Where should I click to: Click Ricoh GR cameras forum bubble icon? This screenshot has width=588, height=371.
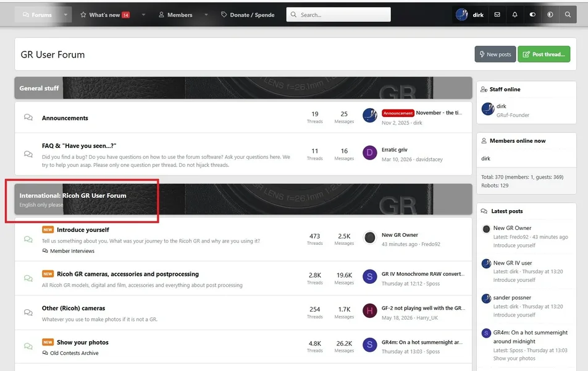pos(28,278)
